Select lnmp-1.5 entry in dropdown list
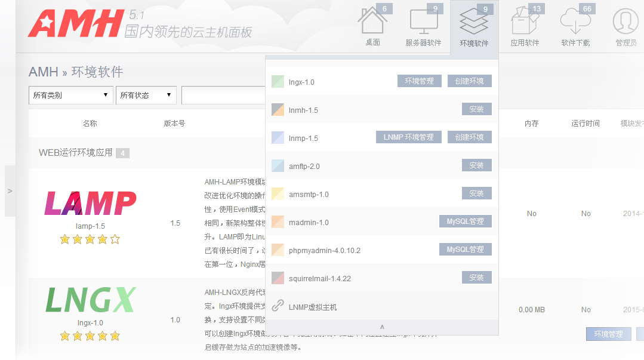The width and height of the screenshot is (644, 360). (x=303, y=138)
